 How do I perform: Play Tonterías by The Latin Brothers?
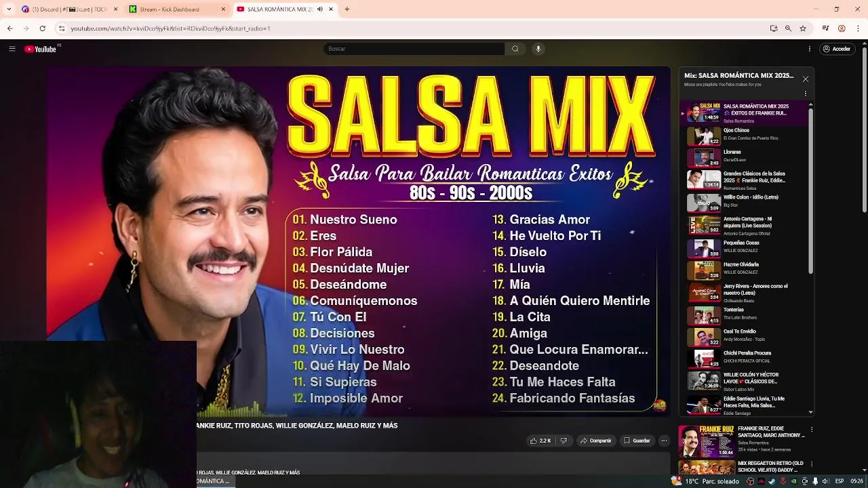pos(746,315)
